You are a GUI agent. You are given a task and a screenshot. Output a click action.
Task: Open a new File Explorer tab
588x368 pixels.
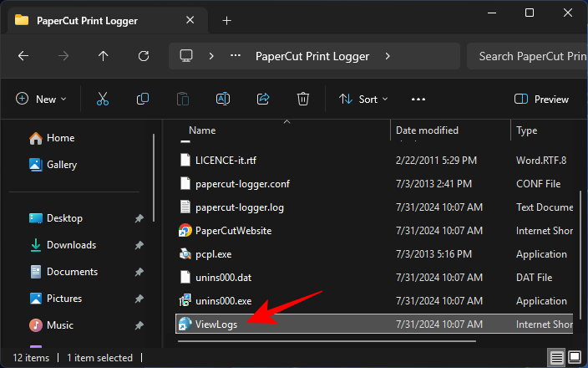[x=226, y=20]
